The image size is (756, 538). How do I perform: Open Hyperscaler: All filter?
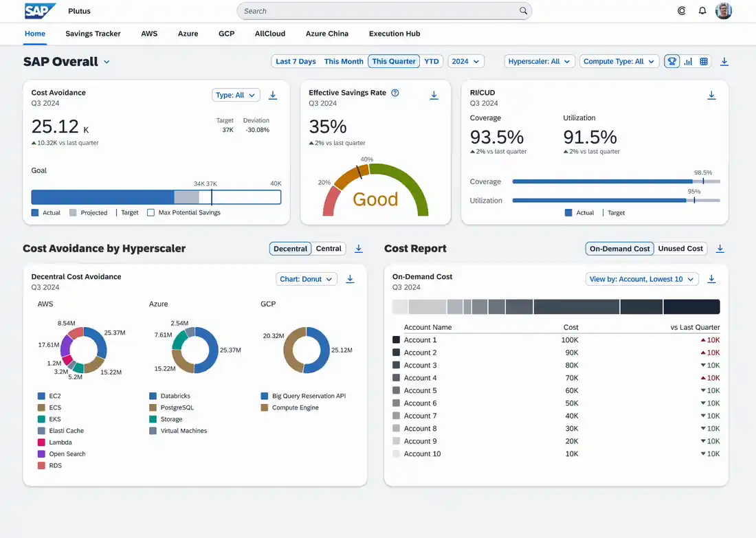click(540, 61)
